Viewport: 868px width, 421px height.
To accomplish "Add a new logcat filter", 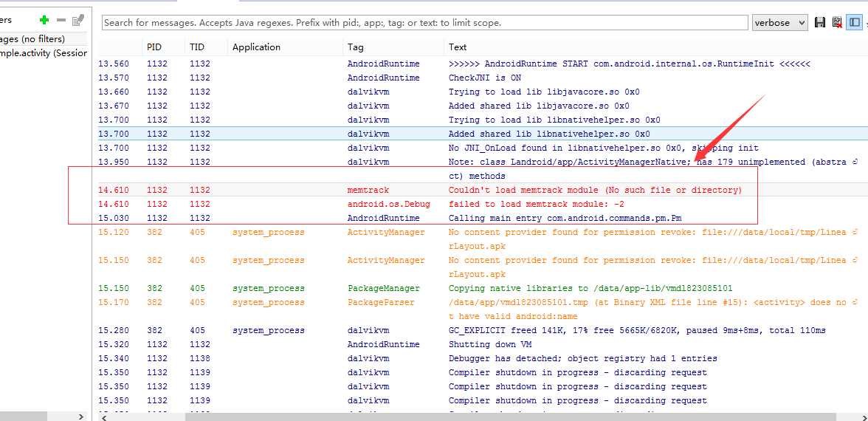I will pyautogui.click(x=44, y=20).
